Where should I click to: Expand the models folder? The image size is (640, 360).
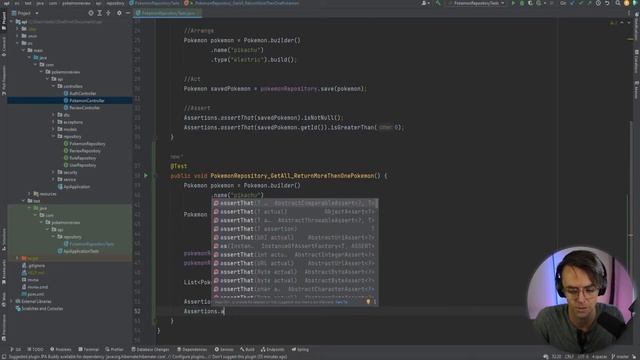point(53,129)
